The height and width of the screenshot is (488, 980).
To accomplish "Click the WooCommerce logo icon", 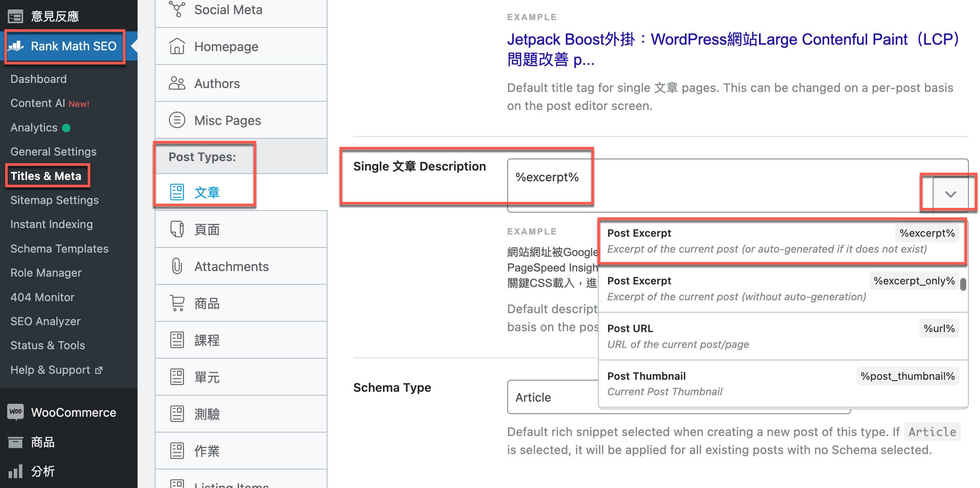I will (x=15, y=412).
